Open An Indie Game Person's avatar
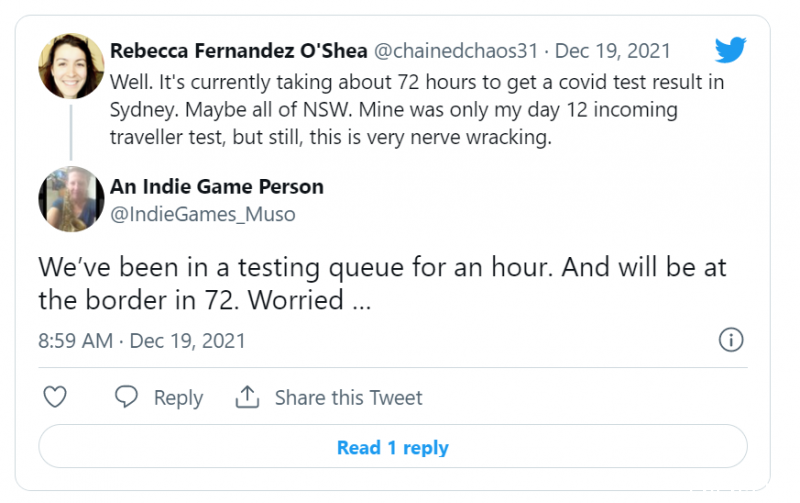Screen dimensions: 800x503 71,199
